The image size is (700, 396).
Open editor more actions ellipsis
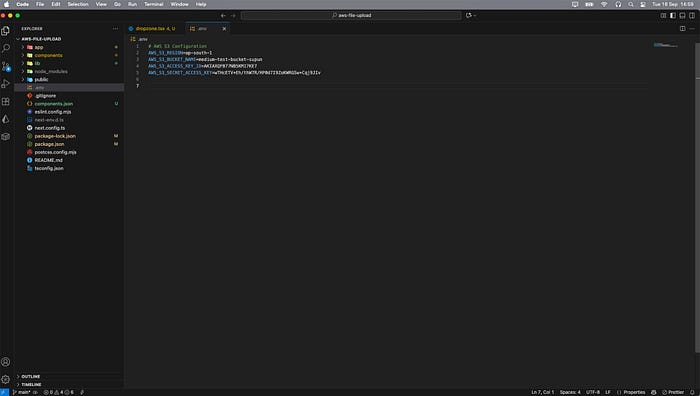[692, 29]
